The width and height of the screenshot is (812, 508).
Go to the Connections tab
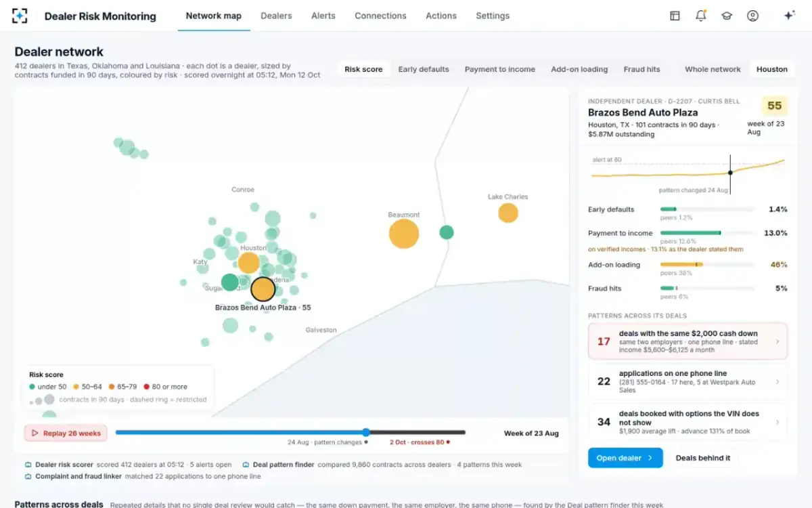(381, 16)
